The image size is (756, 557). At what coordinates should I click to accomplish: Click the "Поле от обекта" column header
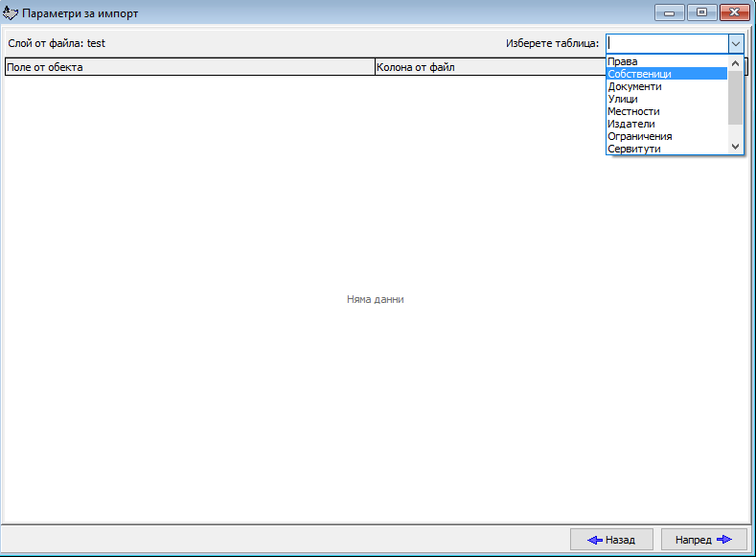(x=189, y=67)
